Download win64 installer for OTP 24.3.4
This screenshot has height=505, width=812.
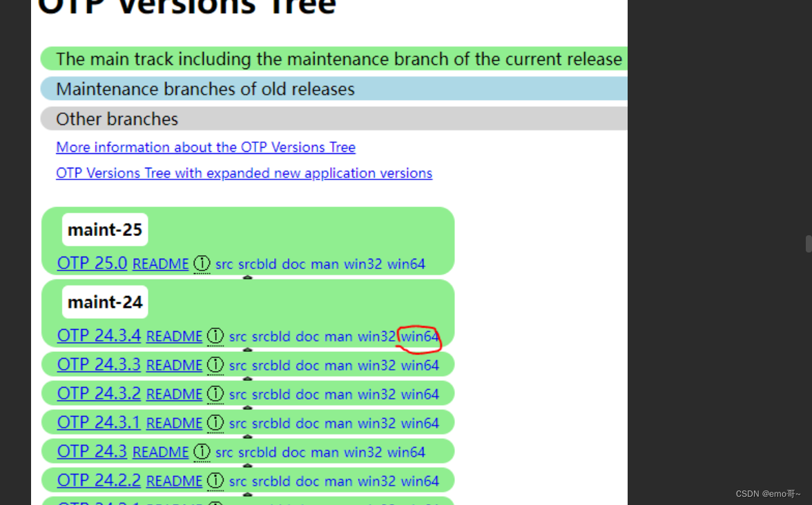click(420, 337)
